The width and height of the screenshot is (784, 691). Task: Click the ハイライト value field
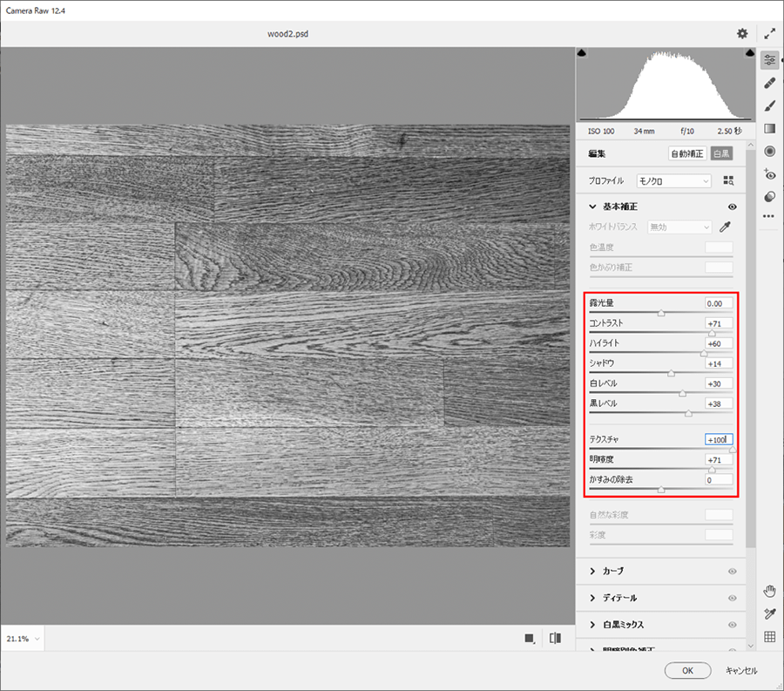point(719,343)
